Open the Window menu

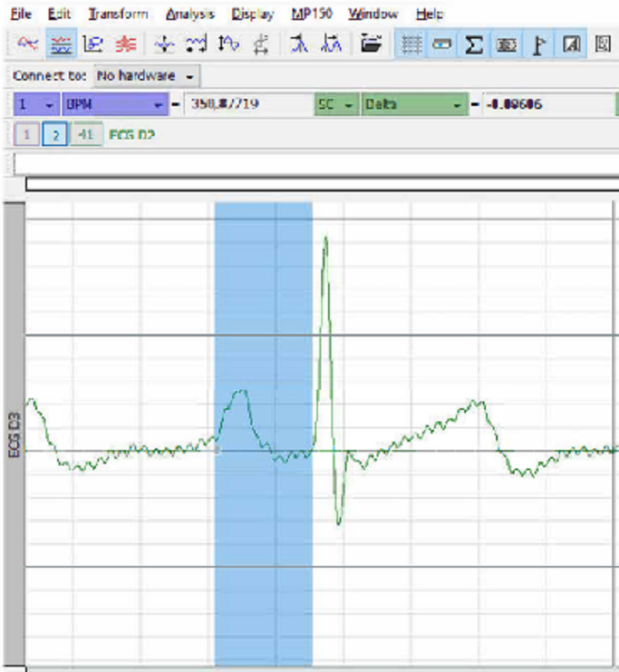click(373, 14)
